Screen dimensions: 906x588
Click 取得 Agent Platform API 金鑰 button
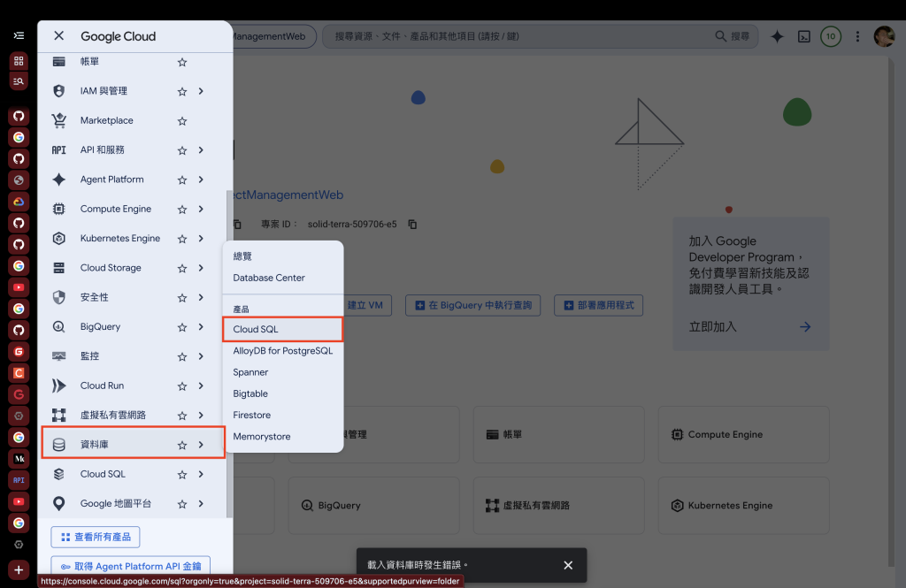tap(131, 567)
